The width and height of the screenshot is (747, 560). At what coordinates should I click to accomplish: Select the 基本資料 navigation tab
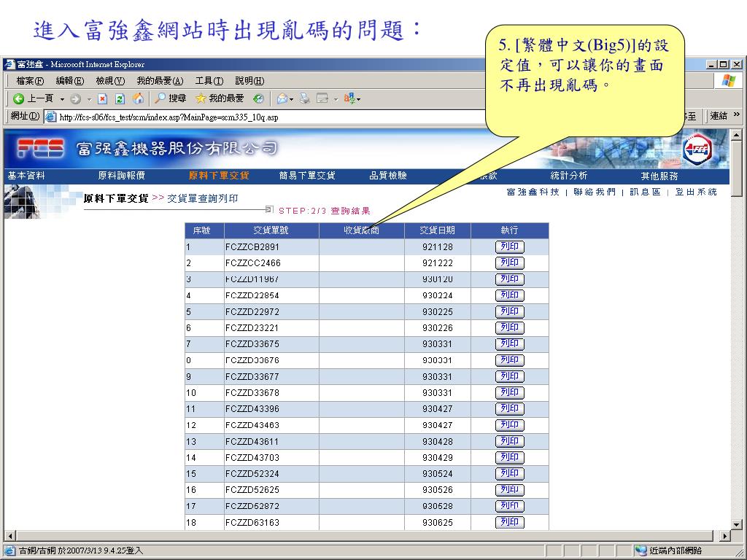[x=26, y=176]
